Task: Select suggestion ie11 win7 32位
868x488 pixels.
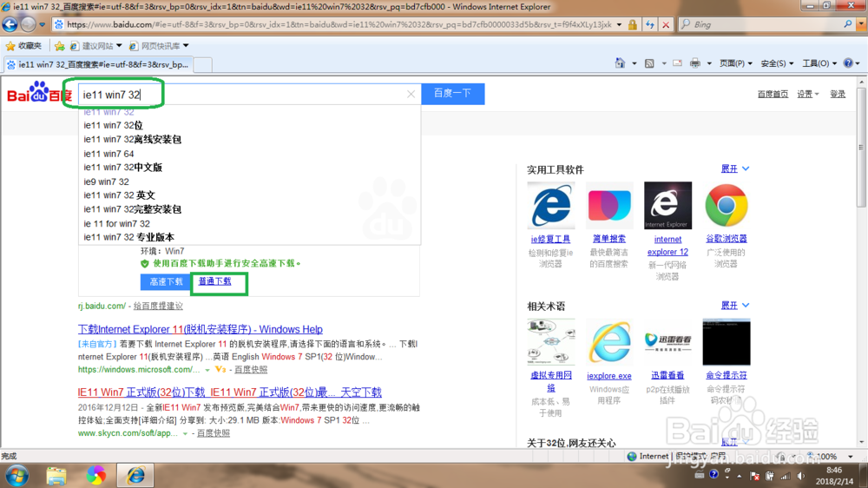Action: [x=113, y=125]
